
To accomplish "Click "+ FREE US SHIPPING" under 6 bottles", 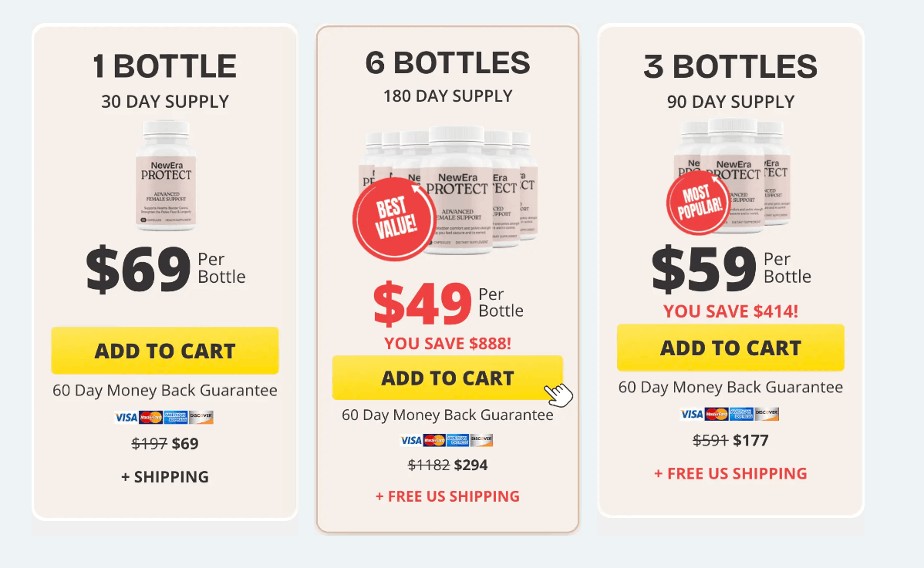I will 447,496.
